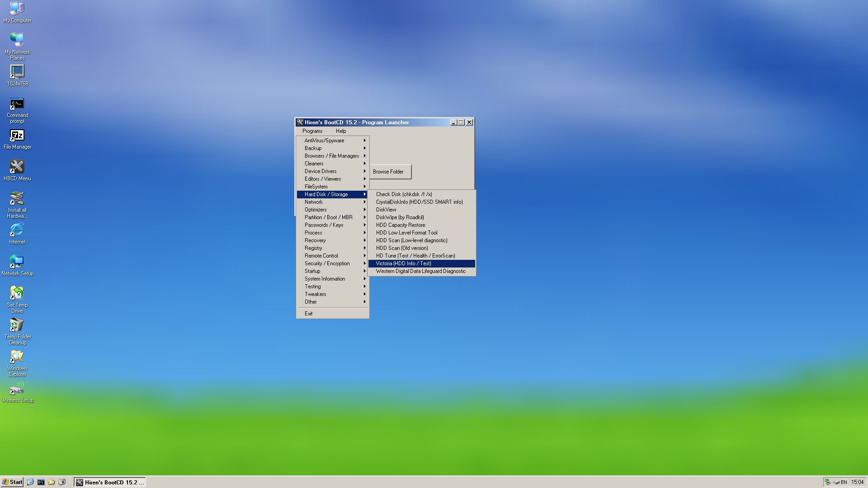Click fourth quick launch icon beside folder
The image size is (868, 488).
[x=62, y=482]
